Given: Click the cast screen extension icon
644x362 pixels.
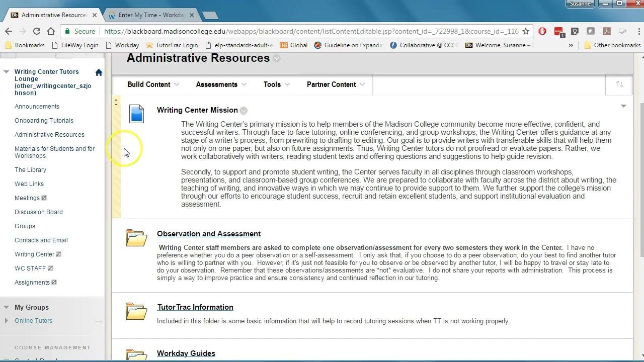Looking at the screenshot, I should [622, 31].
